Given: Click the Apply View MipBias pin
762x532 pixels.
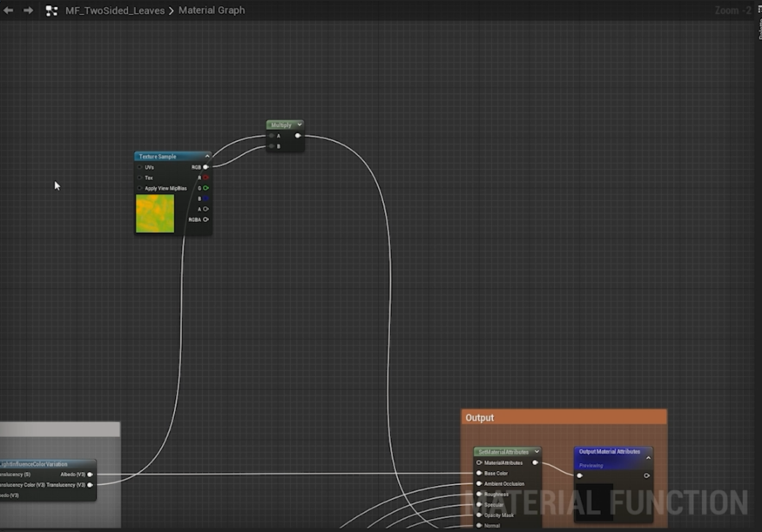Looking at the screenshot, I should coord(140,188).
